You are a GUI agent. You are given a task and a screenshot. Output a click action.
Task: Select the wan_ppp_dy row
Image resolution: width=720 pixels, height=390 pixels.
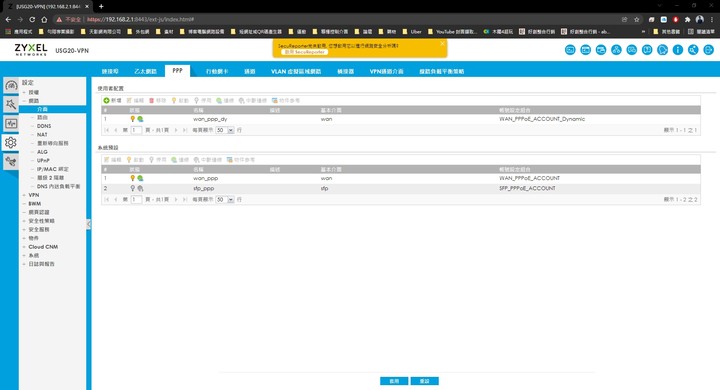tap(401, 119)
